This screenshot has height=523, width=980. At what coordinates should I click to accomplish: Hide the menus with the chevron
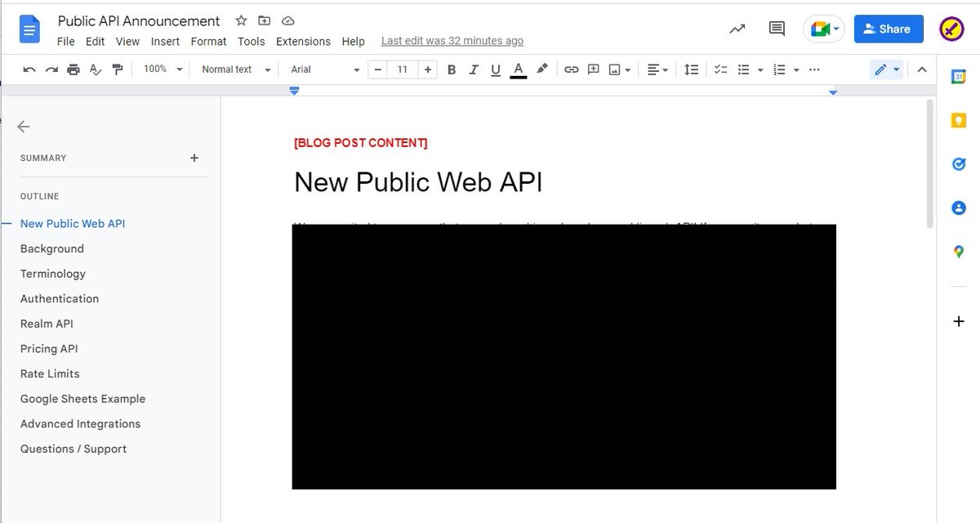[x=922, y=69]
